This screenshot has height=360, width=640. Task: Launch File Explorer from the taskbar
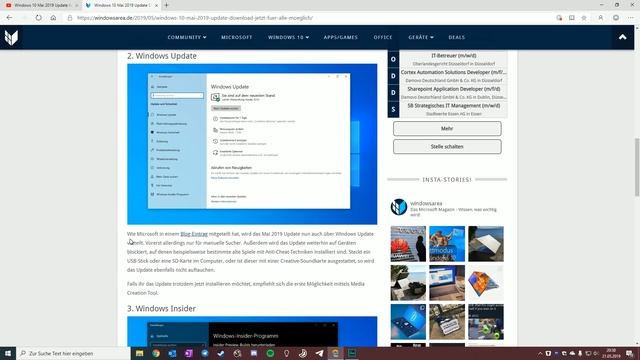140,353
